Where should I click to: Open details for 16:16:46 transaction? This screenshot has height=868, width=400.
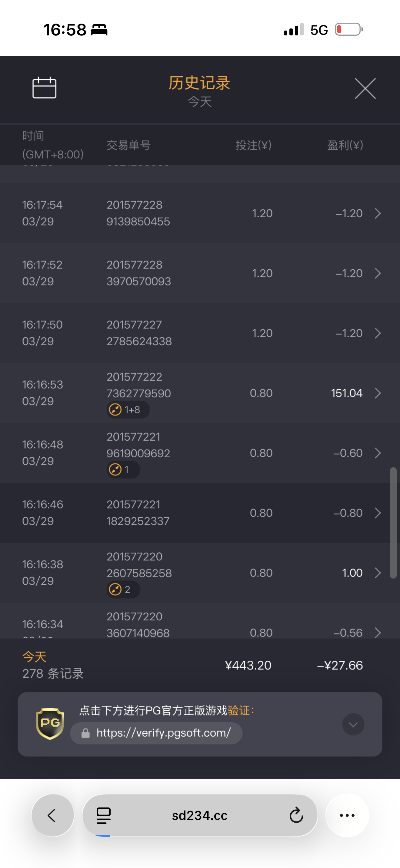click(378, 513)
